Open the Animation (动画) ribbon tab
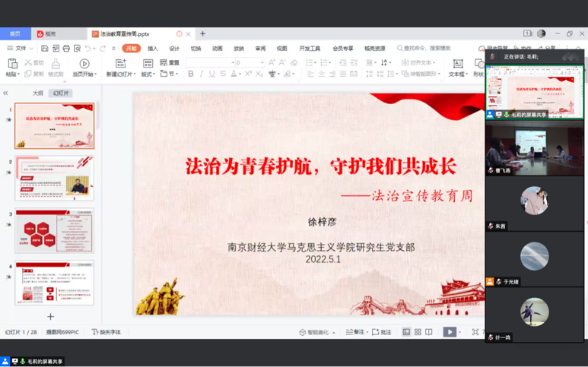This screenshot has width=588, height=367. pos(217,49)
